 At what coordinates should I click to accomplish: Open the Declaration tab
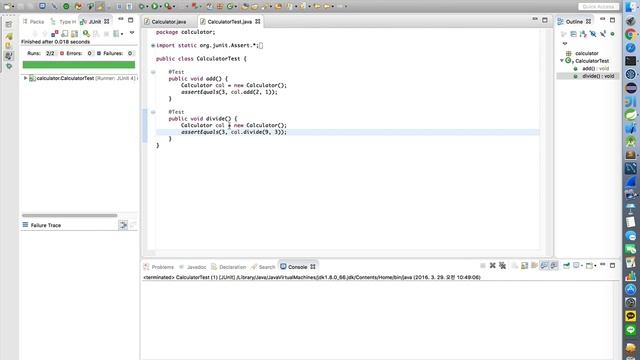[x=229, y=267]
